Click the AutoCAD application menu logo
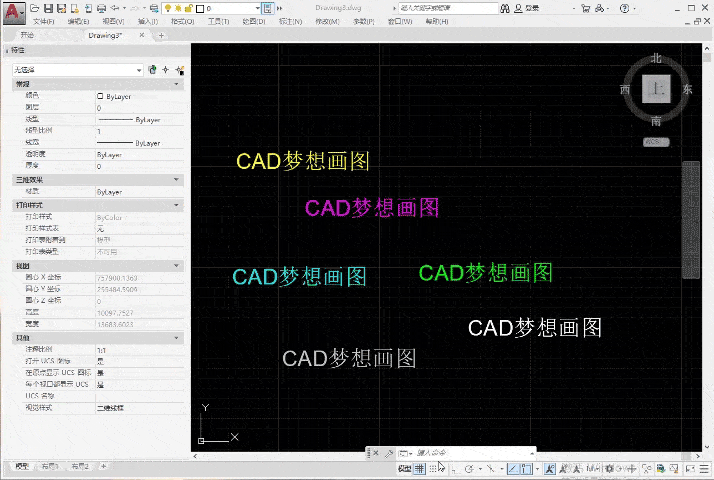Viewport: 714px width, 480px height. click(14, 12)
